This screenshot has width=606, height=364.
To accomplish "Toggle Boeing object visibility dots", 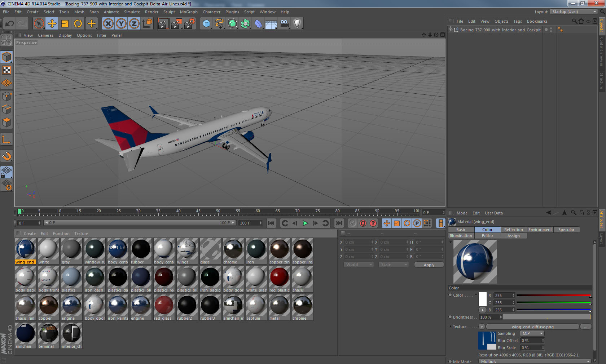I will (551, 30).
